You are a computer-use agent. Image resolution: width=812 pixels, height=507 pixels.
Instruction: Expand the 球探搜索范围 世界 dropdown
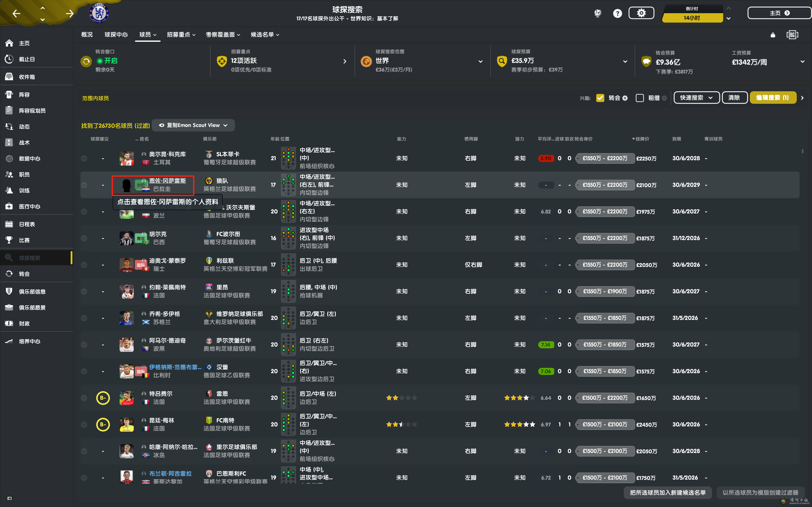coord(480,61)
